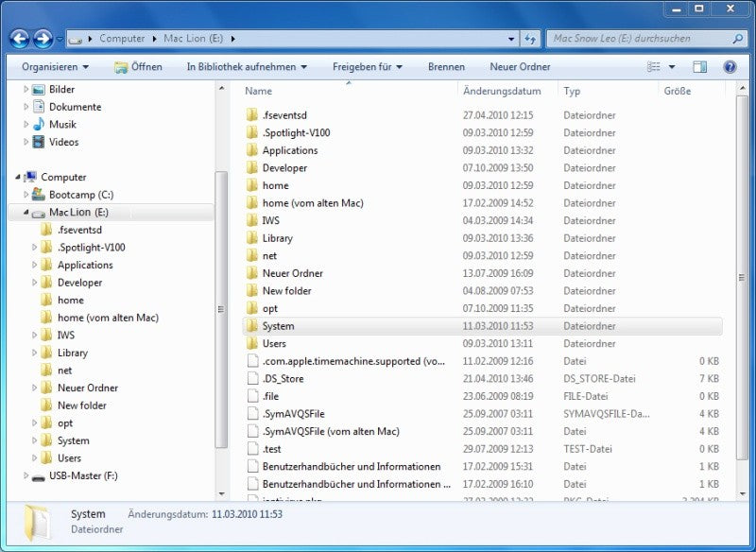Open the Help question mark icon

click(x=730, y=67)
